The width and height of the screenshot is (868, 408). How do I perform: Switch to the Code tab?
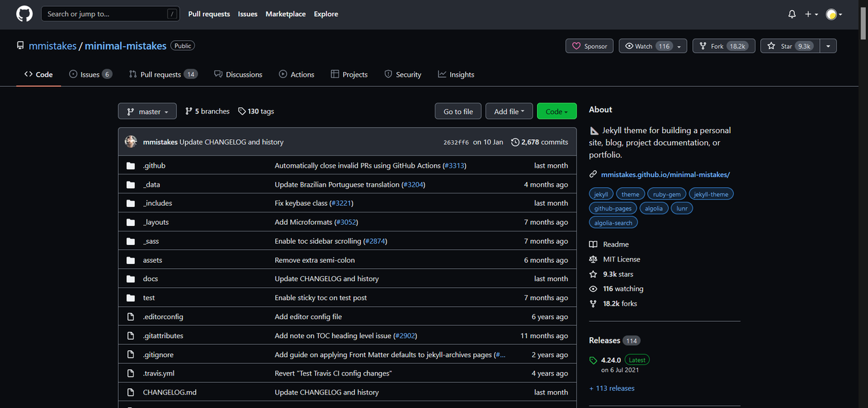pyautogui.click(x=39, y=75)
